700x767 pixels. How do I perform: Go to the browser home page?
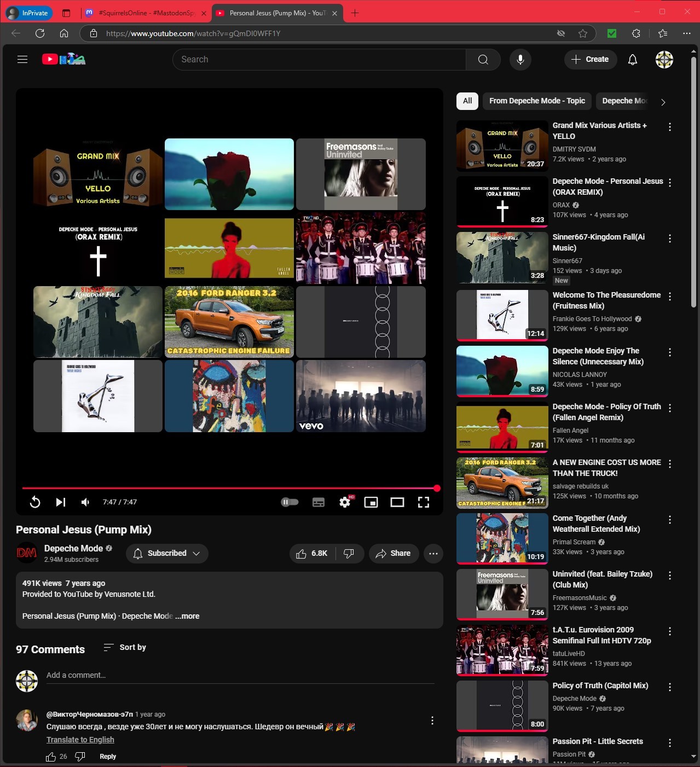64,33
